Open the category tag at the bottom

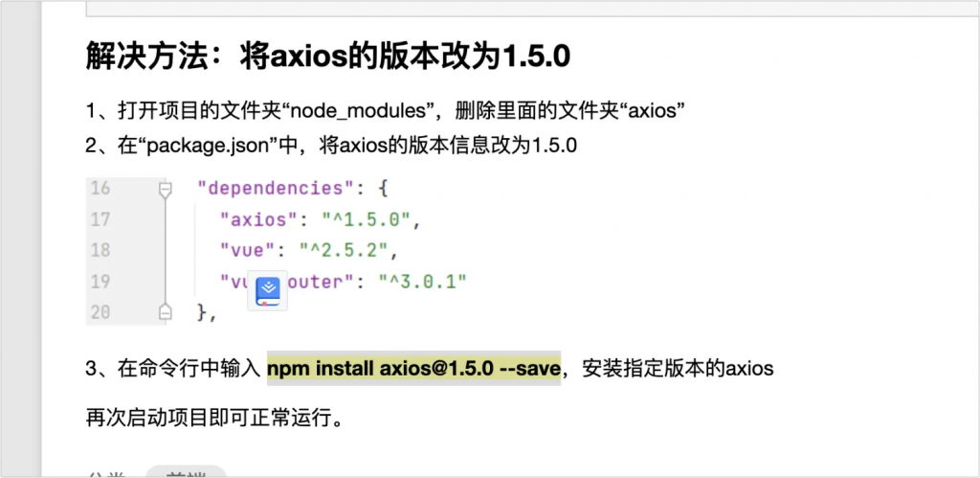point(186,472)
